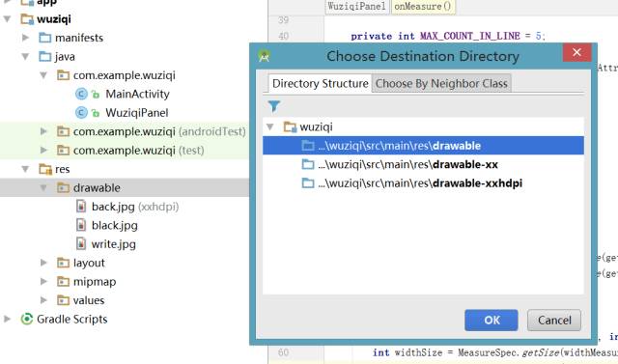Click the black.jpg image file icon

[81, 225]
